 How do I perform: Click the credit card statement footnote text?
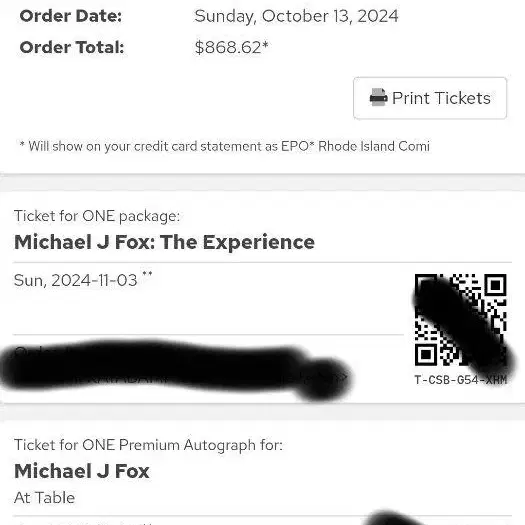point(225,146)
